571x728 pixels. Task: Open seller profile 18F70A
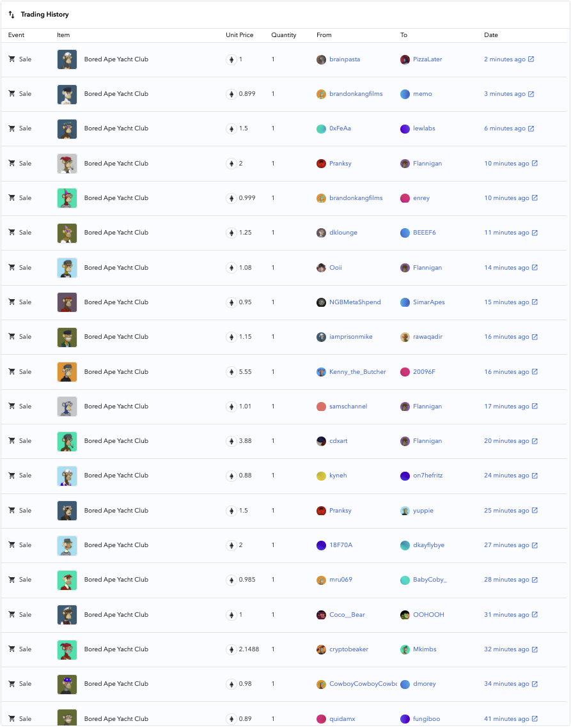coord(341,545)
